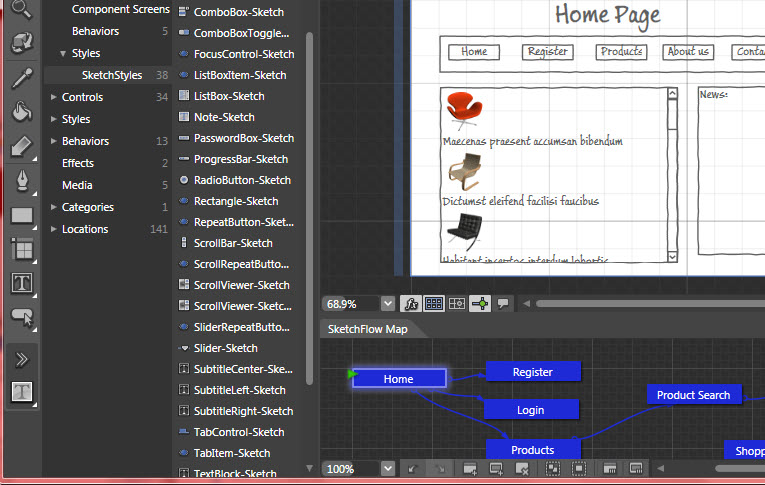
Task: Select SketchStyles in asset categories
Action: tap(112, 75)
